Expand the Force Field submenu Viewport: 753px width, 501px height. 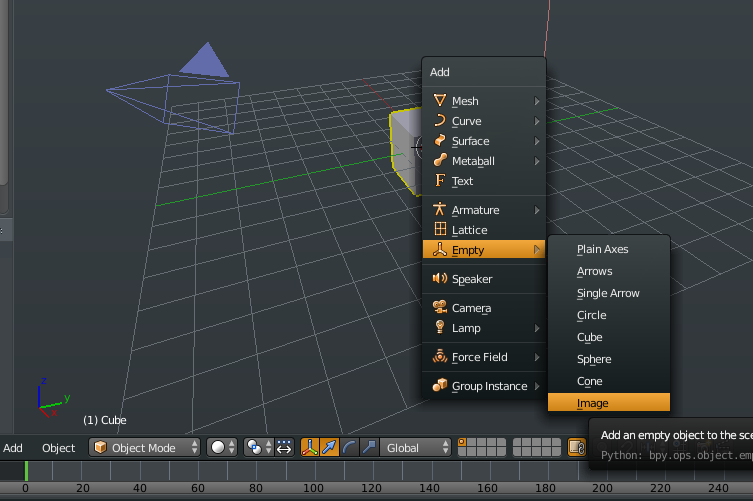[484, 357]
